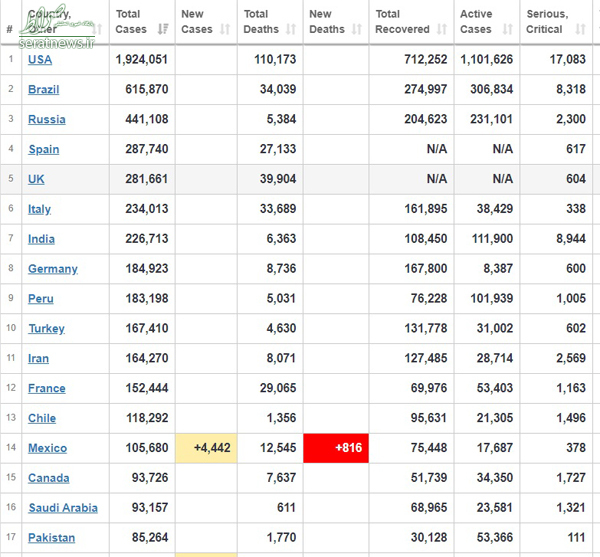Sort table using the Total Deaths arrows

pyautogui.click(x=292, y=30)
